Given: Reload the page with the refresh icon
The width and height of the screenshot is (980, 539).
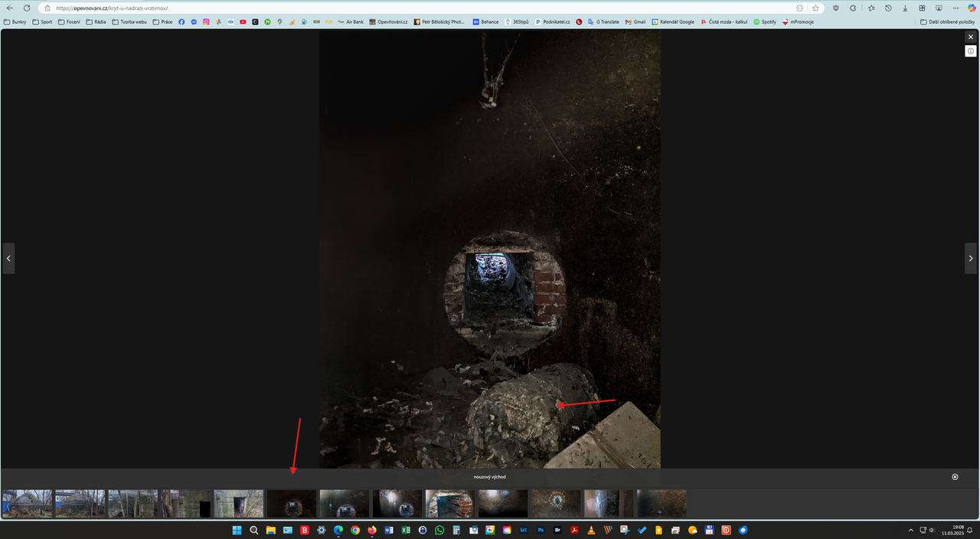Looking at the screenshot, I should (27, 8).
